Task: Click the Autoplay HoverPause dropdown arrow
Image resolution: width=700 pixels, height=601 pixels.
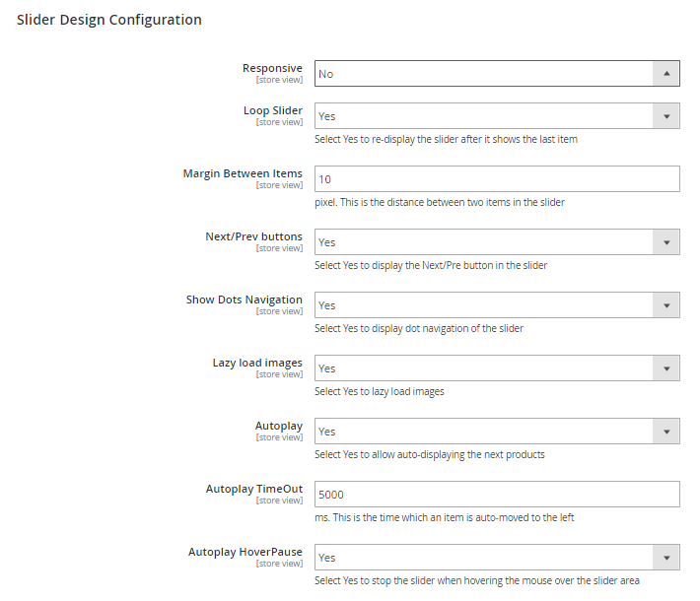Action: (666, 558)
